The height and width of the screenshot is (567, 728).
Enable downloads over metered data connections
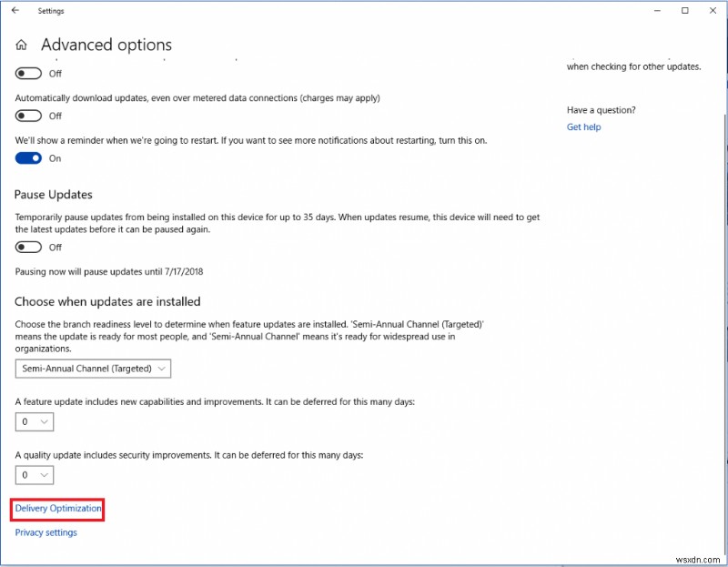coord(28,116)
